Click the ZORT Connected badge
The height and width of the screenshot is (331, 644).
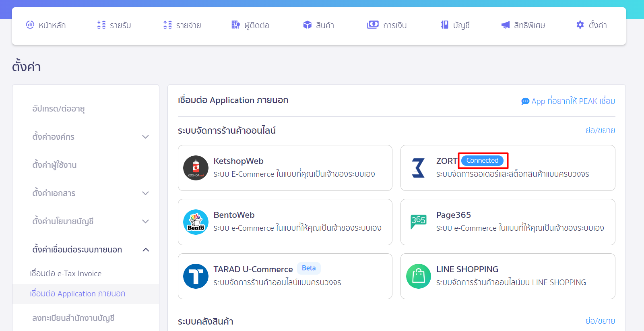coord(482,160)
